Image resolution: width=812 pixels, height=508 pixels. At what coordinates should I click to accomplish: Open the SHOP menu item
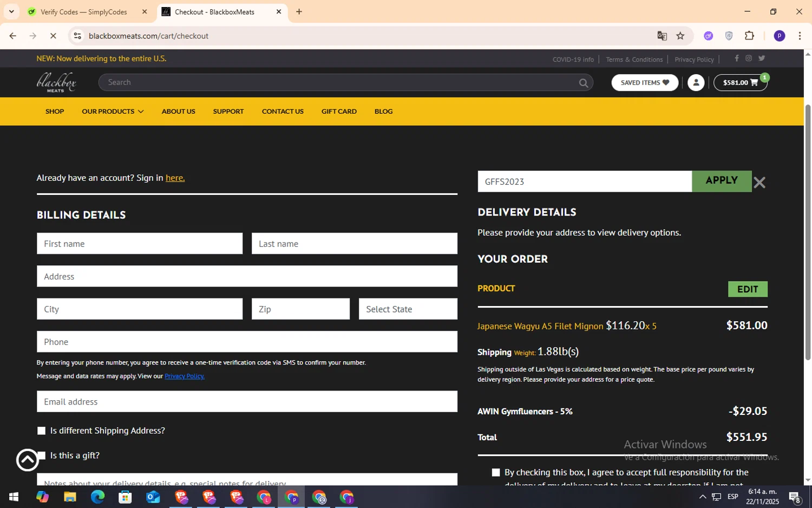pos(55,112)
